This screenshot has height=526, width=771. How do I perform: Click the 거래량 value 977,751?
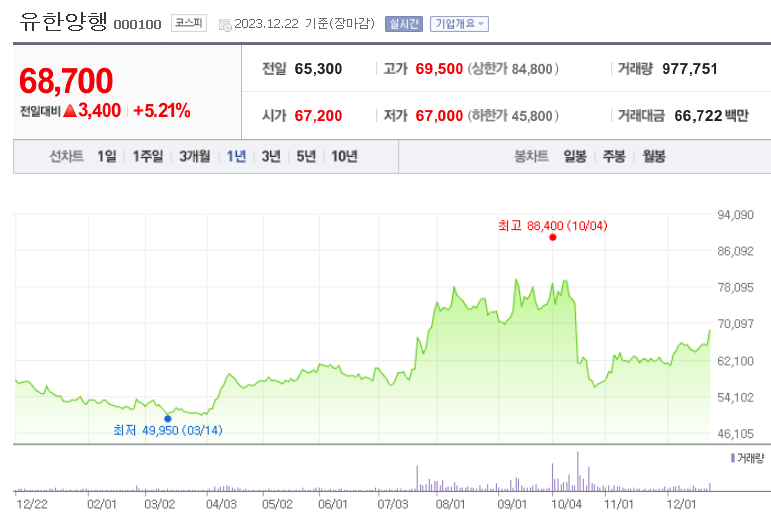(x=690, y=69)
